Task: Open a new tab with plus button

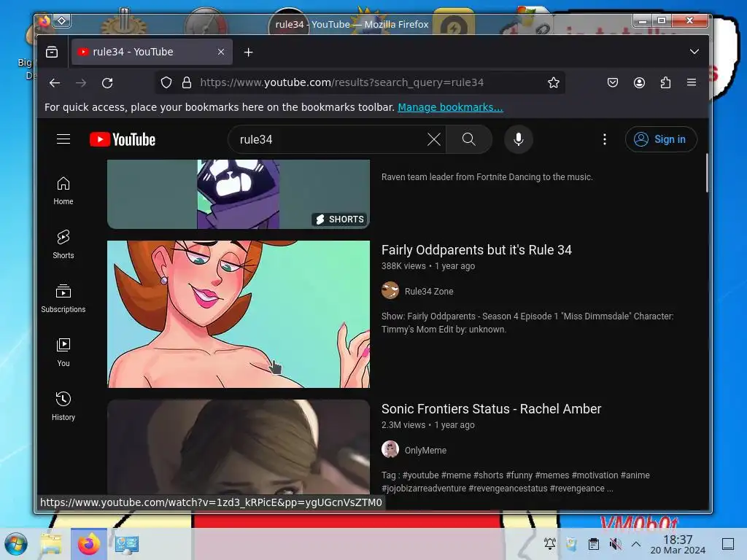Action: click(x=248, y=52)
